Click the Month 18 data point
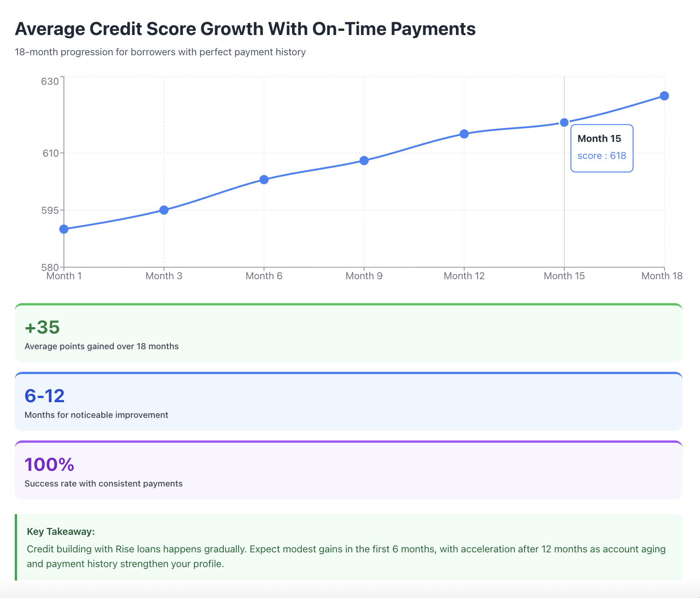The height and width of the screenshot is (598, 700). click(x=664, y=96)
